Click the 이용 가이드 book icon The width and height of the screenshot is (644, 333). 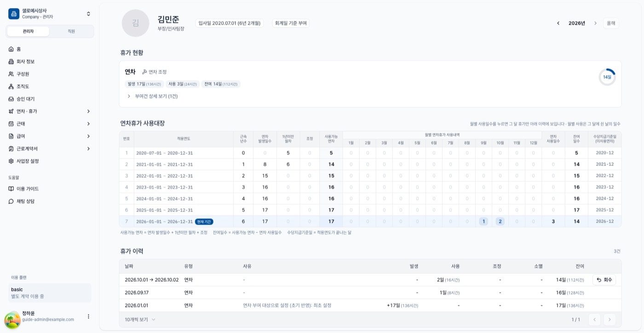click(x=11, y=188)
